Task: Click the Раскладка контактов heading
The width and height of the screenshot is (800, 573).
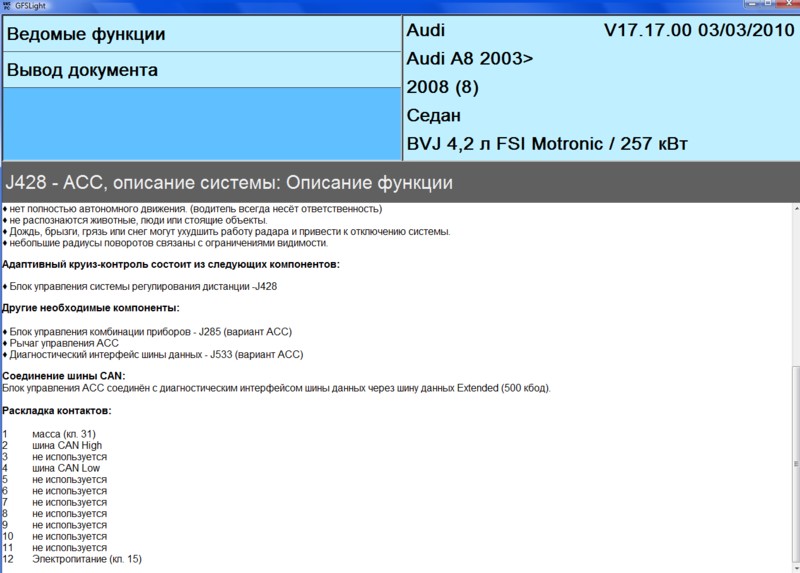Action: coord(56,411)
